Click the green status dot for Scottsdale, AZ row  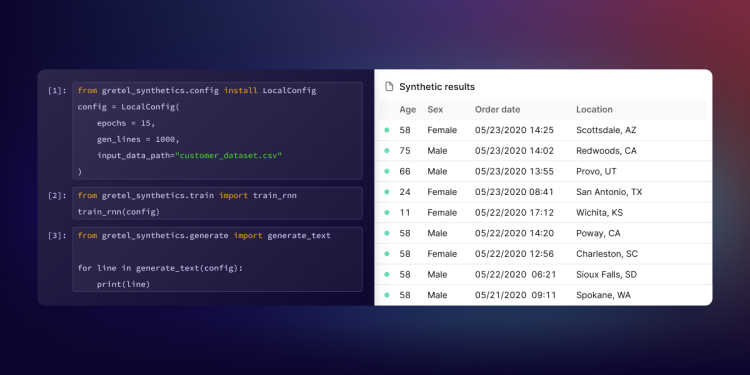[387, 130]
